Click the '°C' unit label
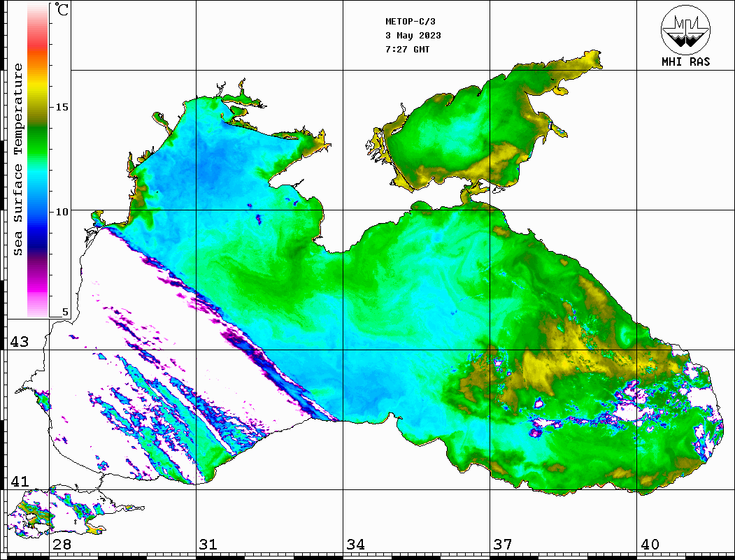This screenshot has width=735, height=560. [x=61, y=9]
